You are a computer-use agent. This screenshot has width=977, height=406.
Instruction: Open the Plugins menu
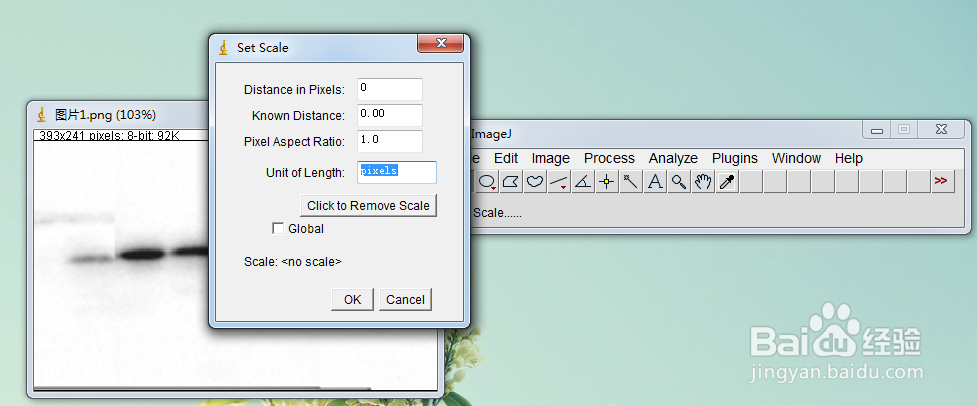point(735,158)
